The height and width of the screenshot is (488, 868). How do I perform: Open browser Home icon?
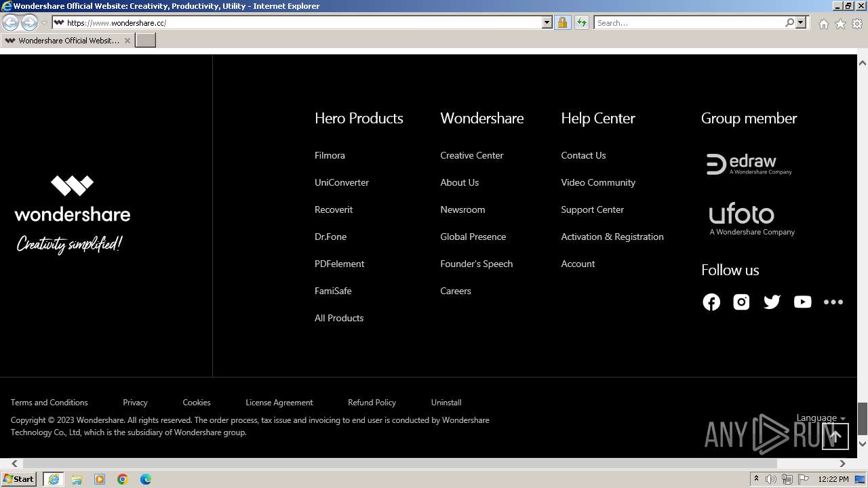[823, 24]
